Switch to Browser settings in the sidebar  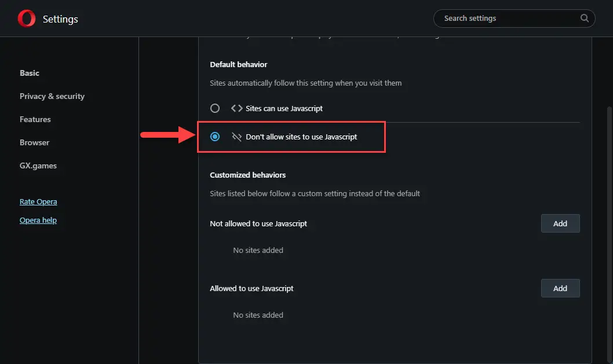[x=34, y=142]
